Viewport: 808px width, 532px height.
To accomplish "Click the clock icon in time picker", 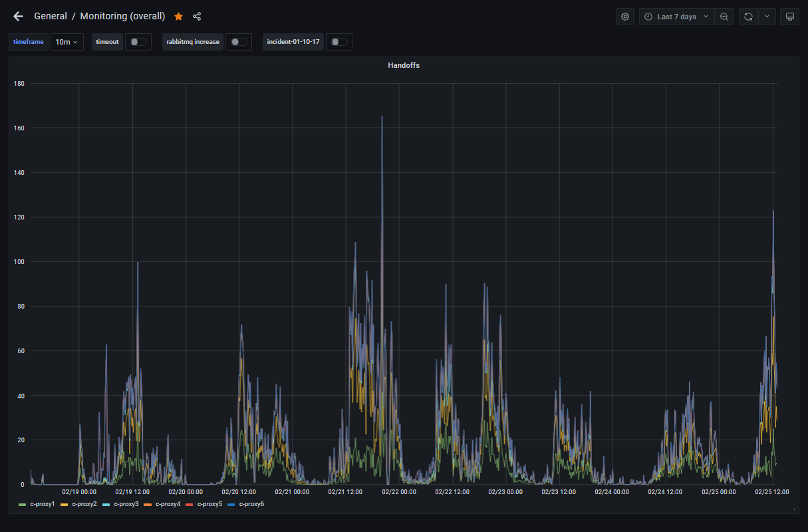I will (x=648, y=17).
